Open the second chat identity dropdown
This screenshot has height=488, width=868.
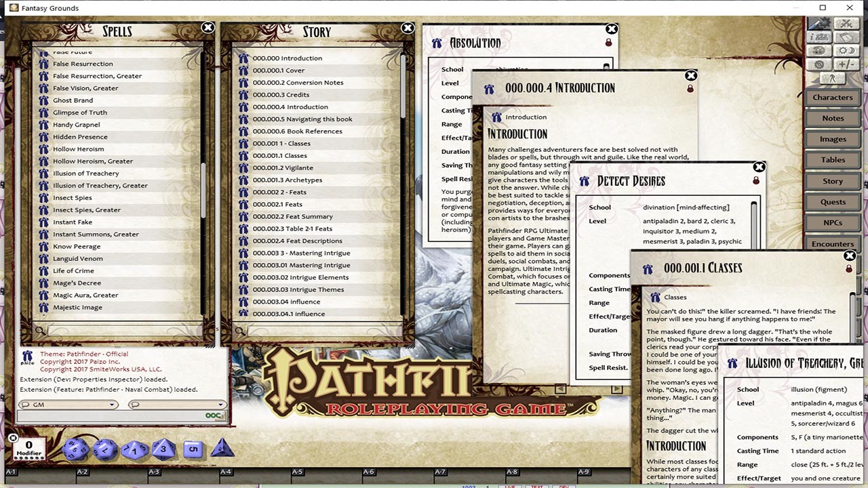pyautogui.click(x=220, y=404)
